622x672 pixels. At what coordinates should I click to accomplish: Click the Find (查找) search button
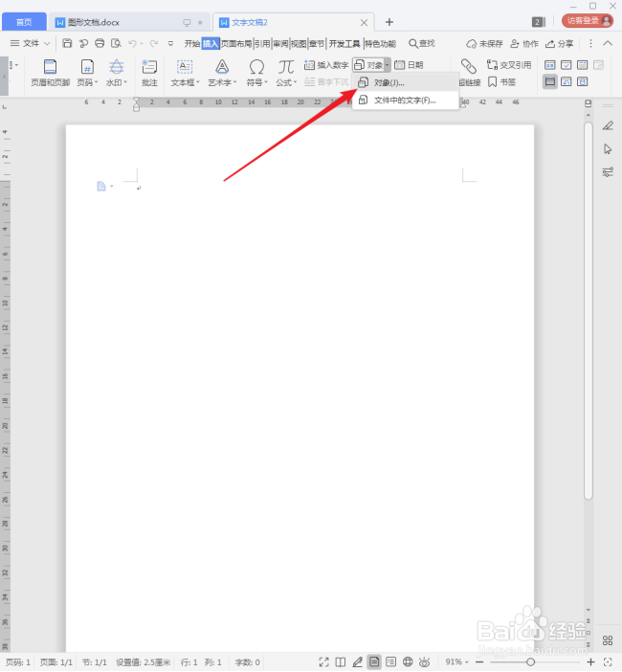[421, 43]
